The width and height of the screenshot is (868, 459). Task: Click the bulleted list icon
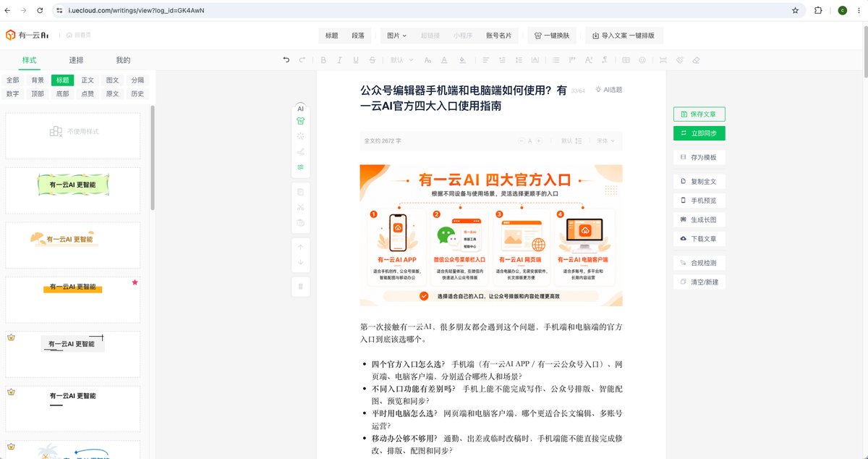click(x=556, y=60)
